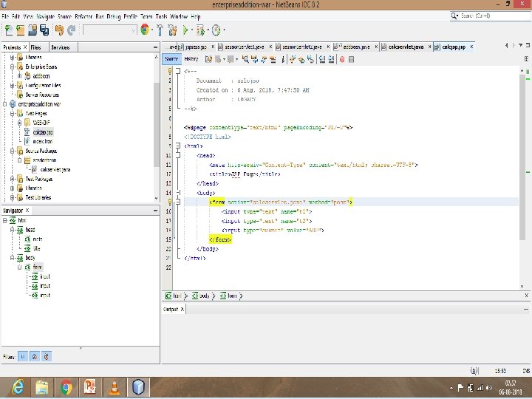Open dropdown arrow next to Profile Project
The width and height of the screenshot is (532, 399).
pos(224,30)
